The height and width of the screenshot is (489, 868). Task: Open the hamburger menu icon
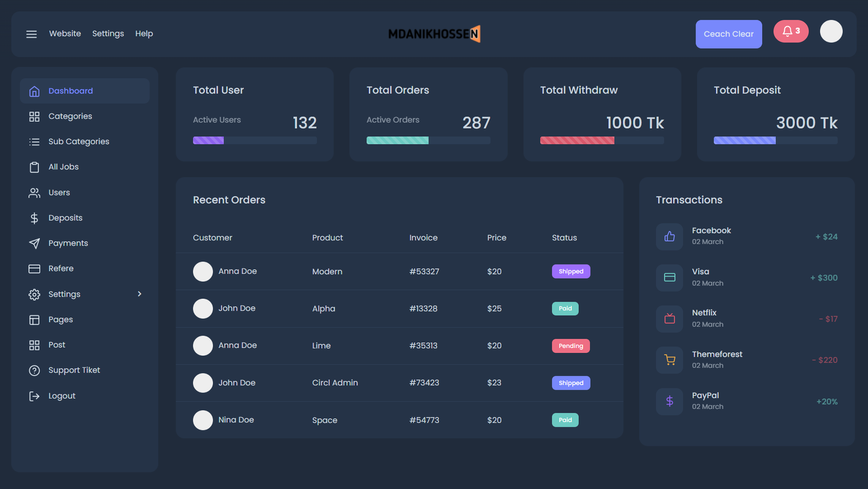31,34
